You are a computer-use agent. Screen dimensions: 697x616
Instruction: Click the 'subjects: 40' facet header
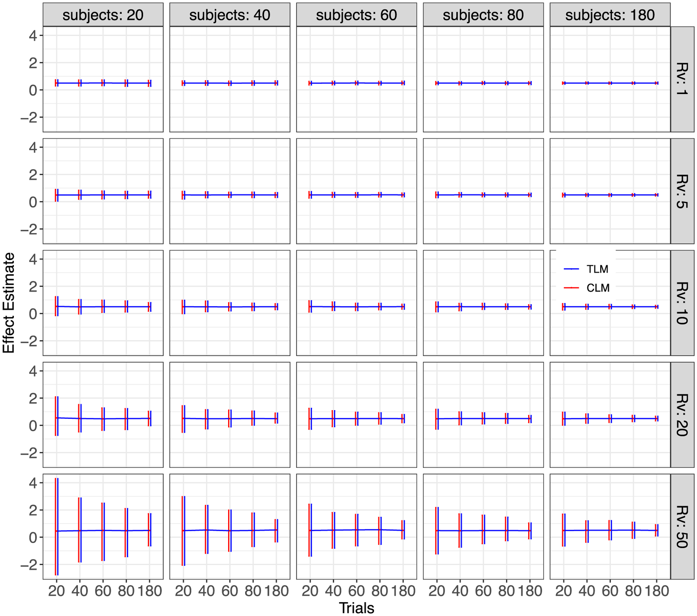(230, 15)
